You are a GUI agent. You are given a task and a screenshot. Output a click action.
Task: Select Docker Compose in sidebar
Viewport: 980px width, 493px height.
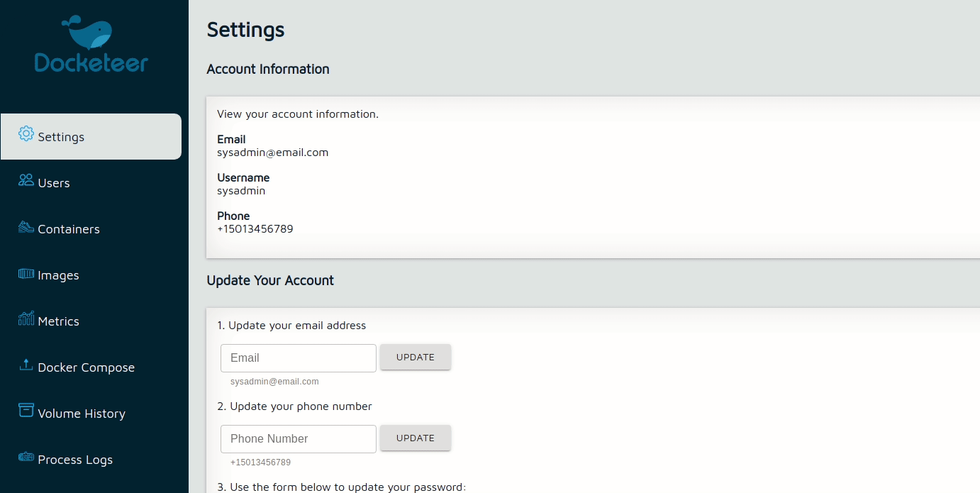pyautogui.click(x=91, y=367)
